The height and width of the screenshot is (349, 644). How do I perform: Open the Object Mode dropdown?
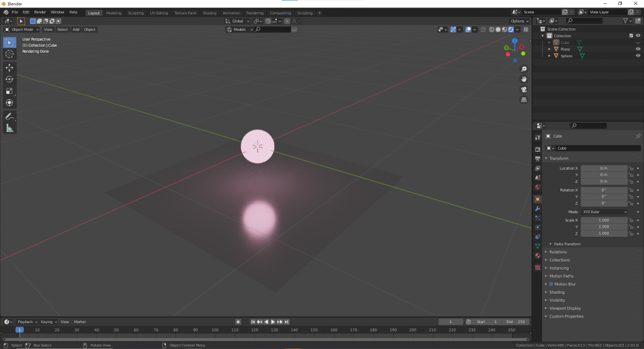(22, 30)
